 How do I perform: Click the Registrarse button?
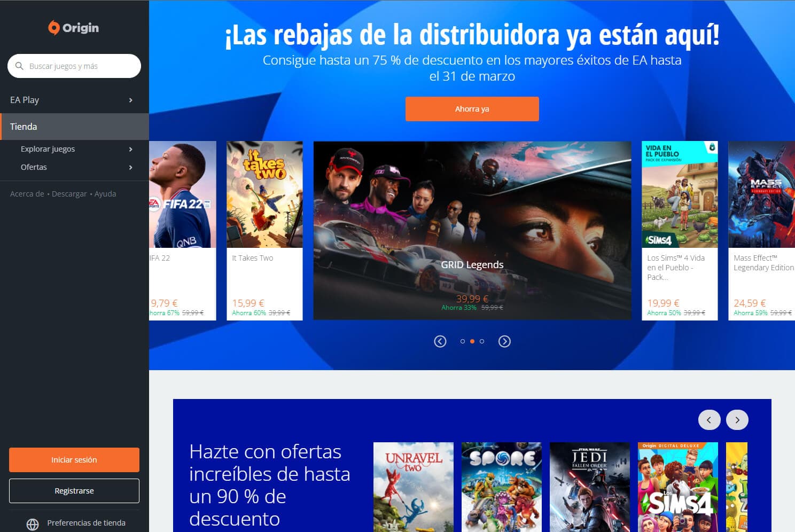tap(74, 490)
